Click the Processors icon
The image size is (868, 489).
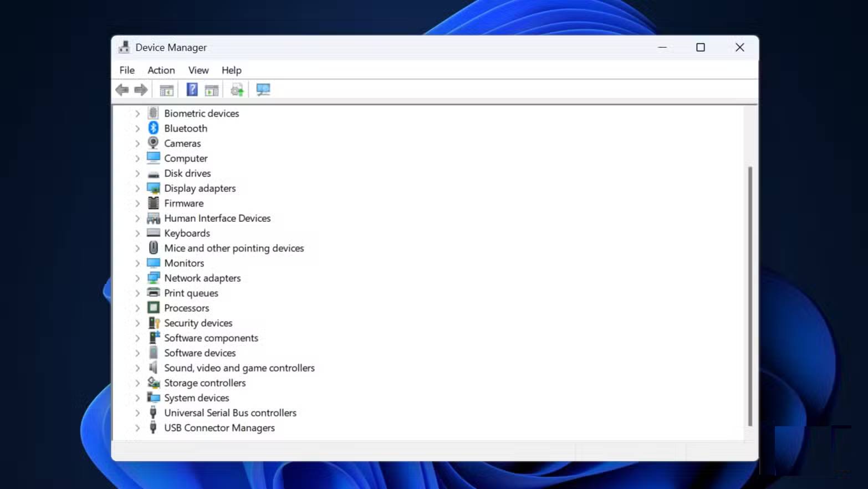154,308
